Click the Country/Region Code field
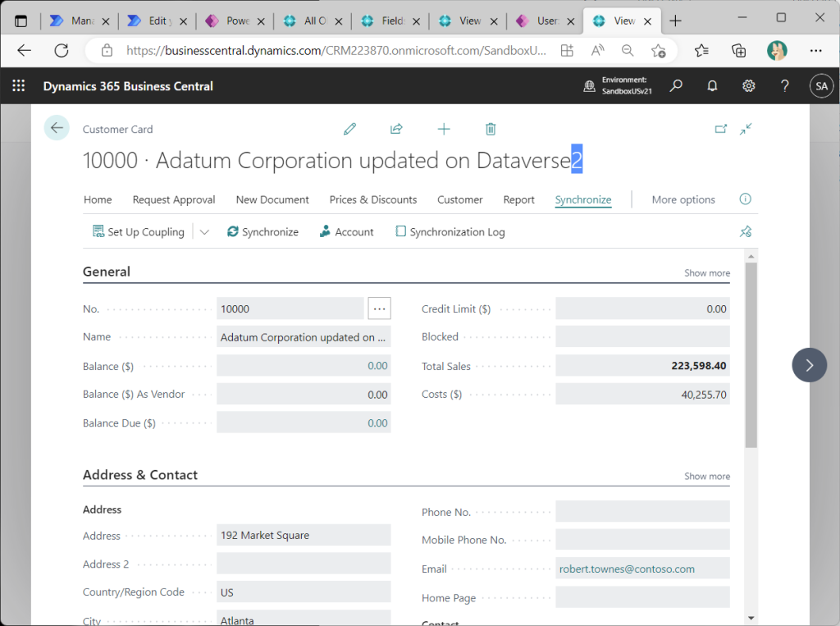 pyautogui.click(x=304, y=592)
